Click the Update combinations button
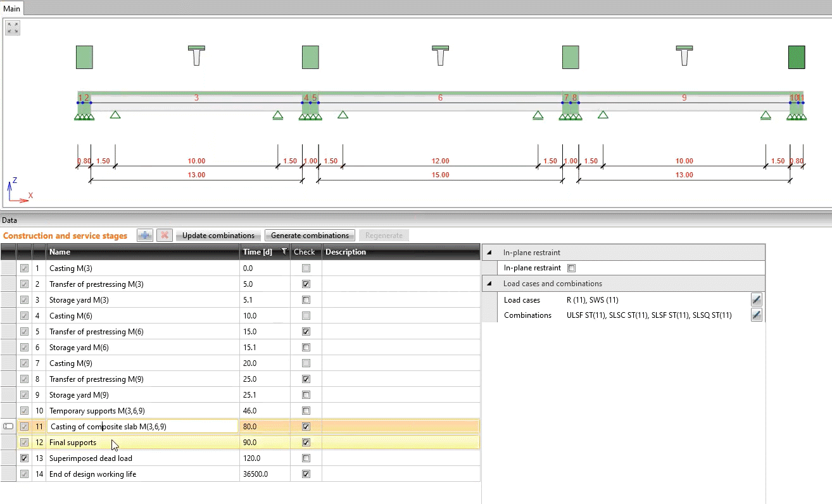 click(218, 236)
